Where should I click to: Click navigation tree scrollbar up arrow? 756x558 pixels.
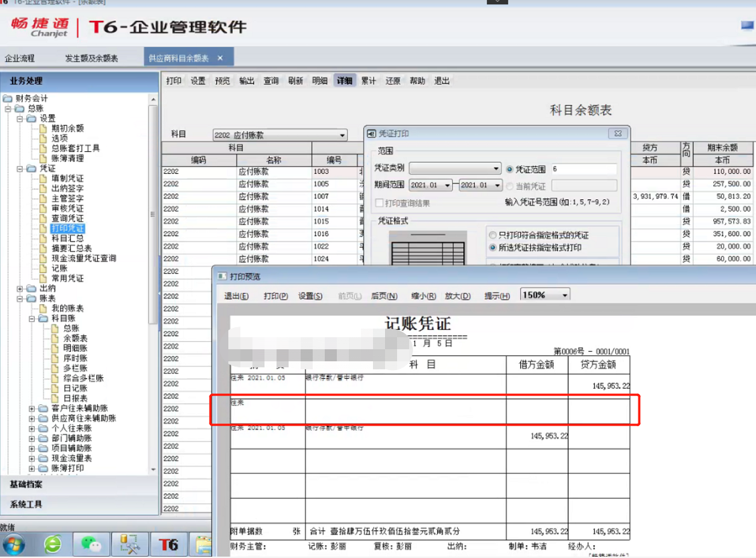coord(153,99)
